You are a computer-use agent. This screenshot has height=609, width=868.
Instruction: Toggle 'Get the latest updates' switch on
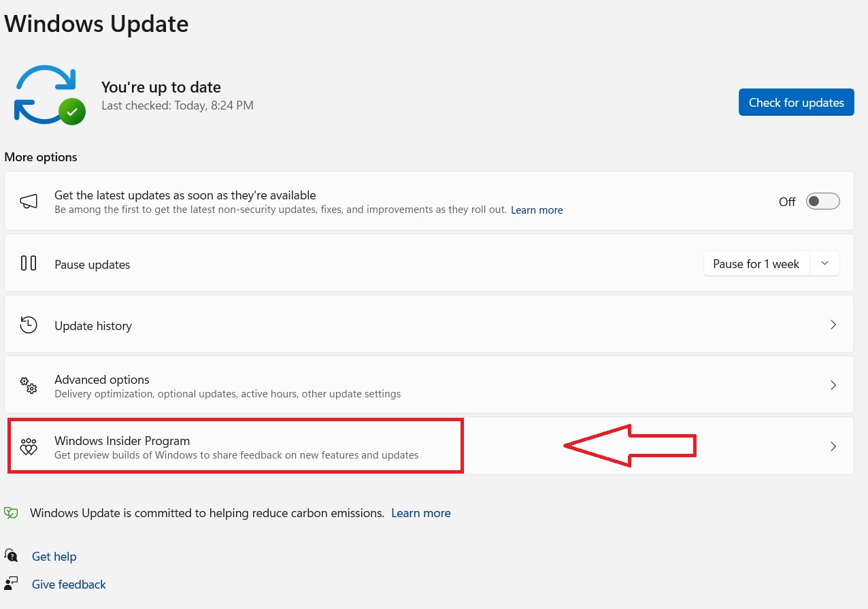click(x=822, y=201)
